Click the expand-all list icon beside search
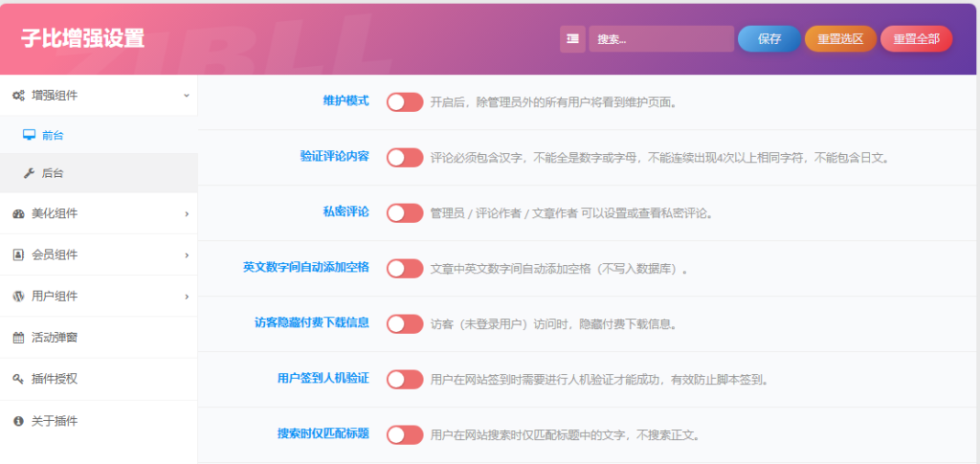The height and width of the screenshot is (464, 980). (x=572, y=38)
